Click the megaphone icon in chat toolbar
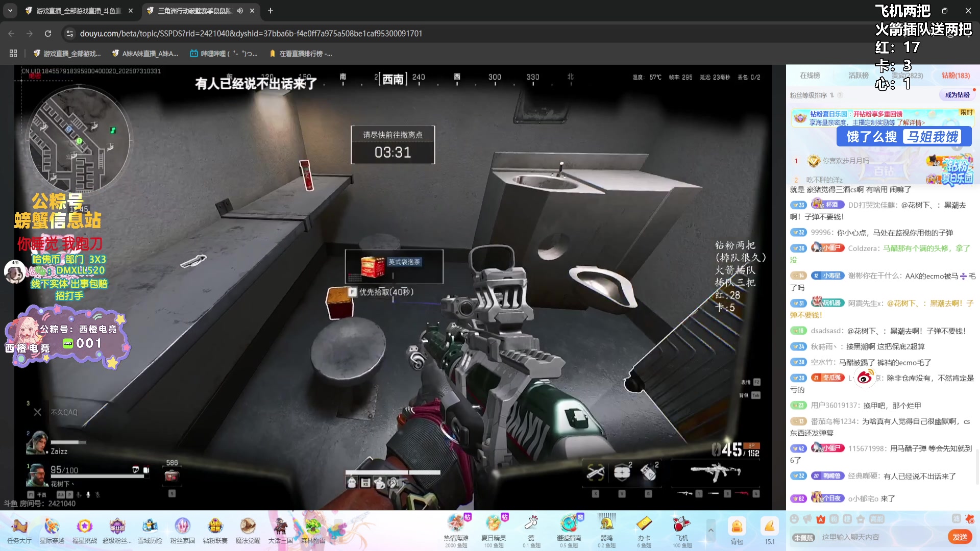 click(x=807, y=519)
